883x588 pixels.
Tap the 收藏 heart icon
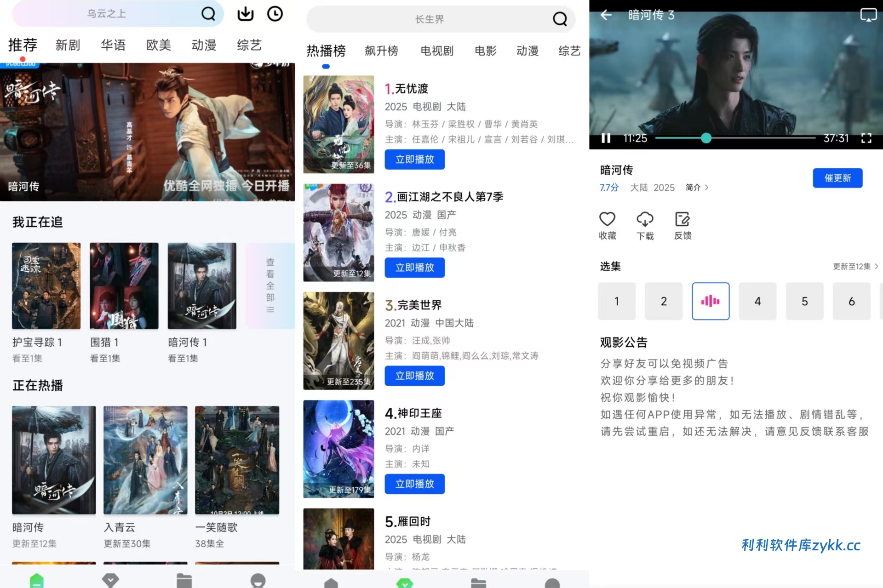(607, 219)
